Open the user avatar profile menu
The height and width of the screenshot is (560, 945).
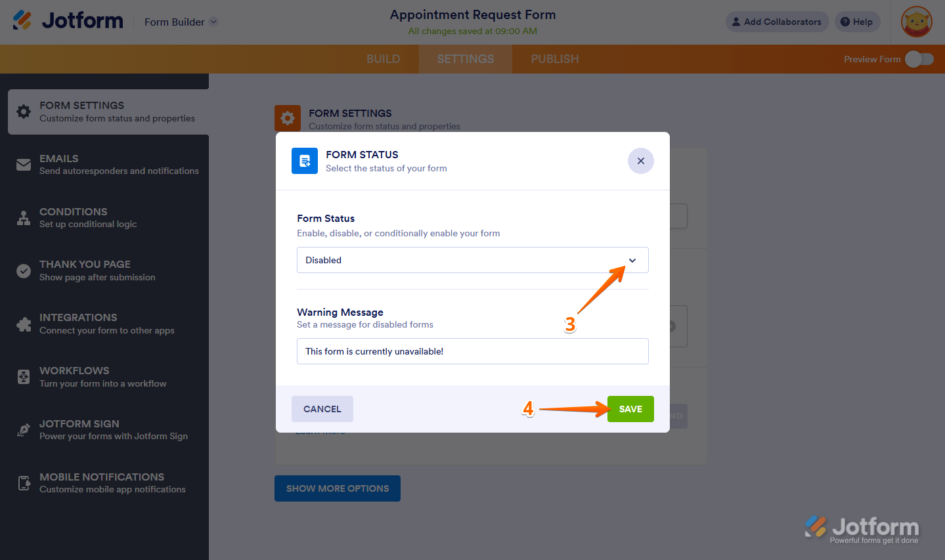[916, 22]
